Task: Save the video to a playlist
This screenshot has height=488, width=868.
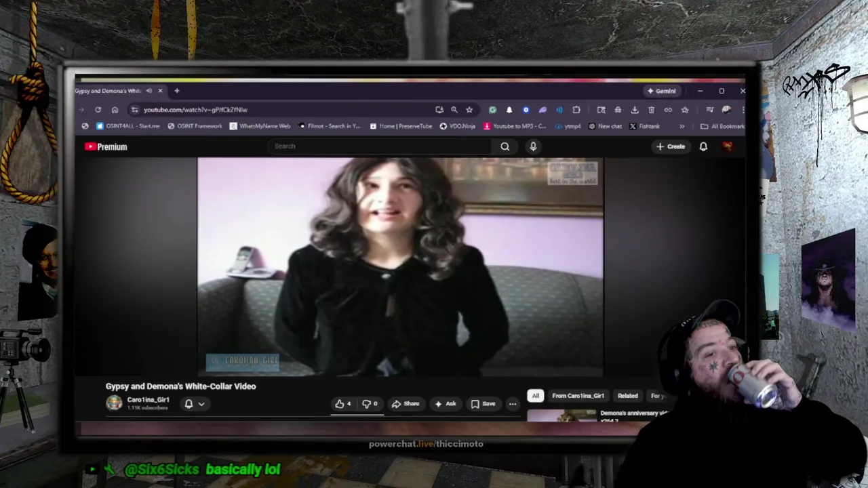Action: coord(483,404)
